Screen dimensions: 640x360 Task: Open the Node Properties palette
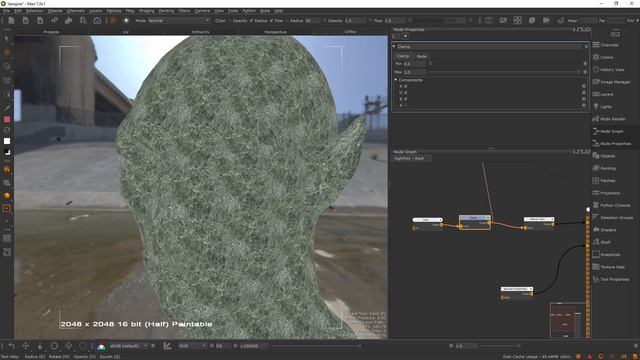611,144
